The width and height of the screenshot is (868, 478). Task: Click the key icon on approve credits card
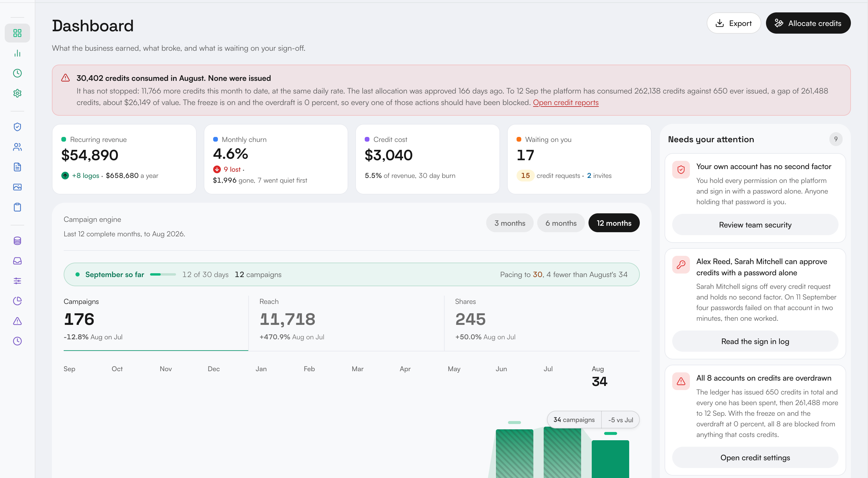tap(681, 265)
